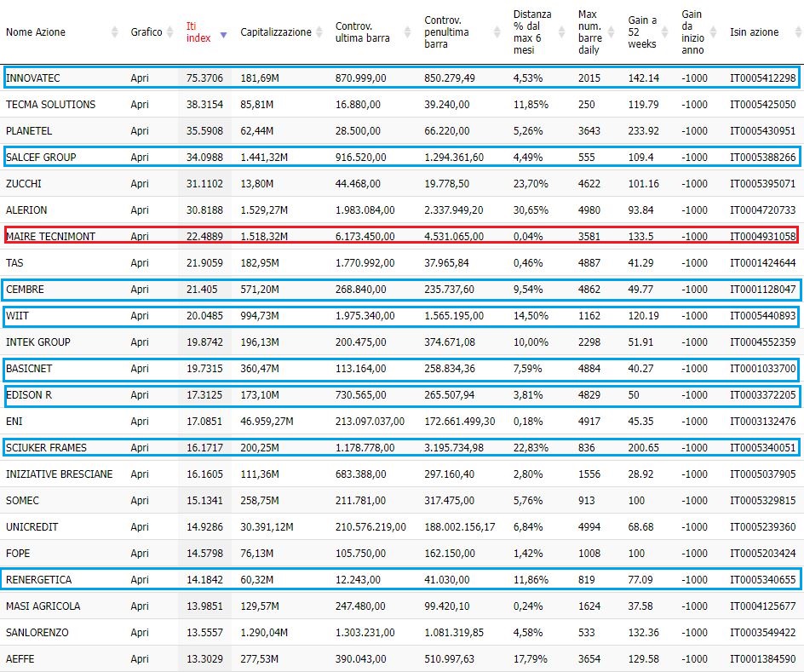Open Apri chart link for ZUCCHI

click(140, 183)
